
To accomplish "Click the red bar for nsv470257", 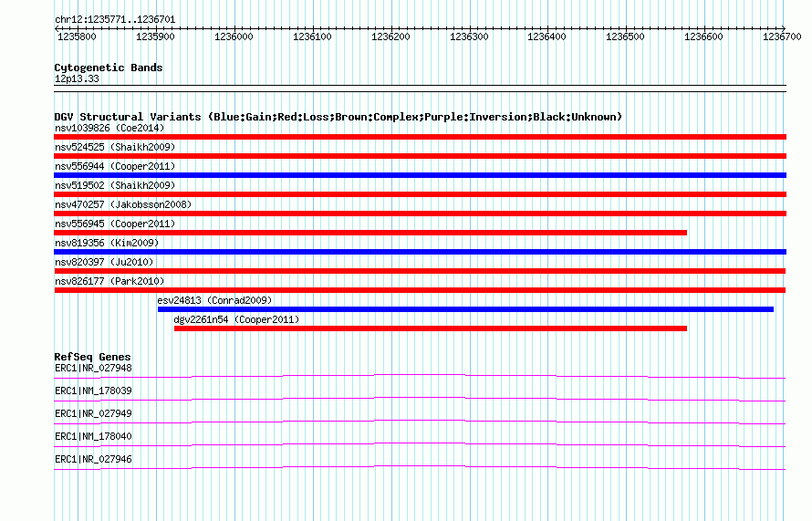I will click(420, 214).
